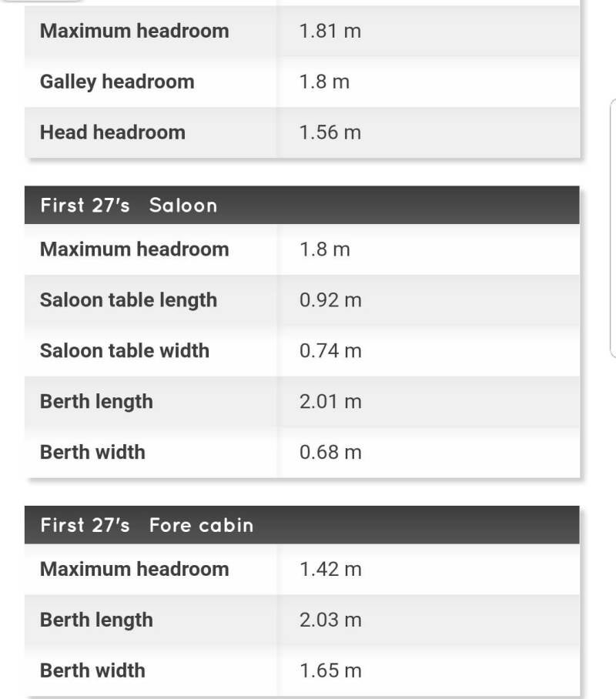Click the 1.81 m maximum headroom value
Image resolution: width=616 pixels, height=699 pixels.
point(330,32)
